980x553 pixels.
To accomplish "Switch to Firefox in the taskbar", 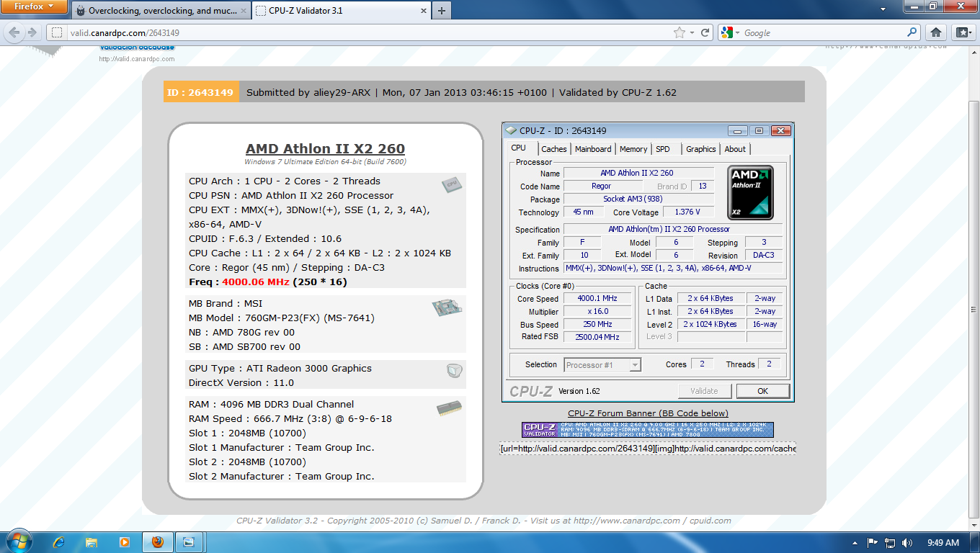I will tap(159, 542).
